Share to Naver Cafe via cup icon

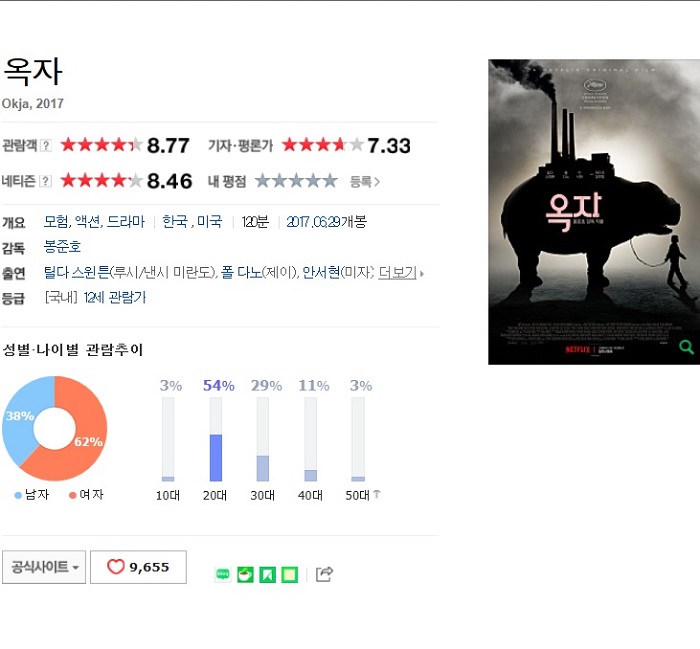click(245, 574)
